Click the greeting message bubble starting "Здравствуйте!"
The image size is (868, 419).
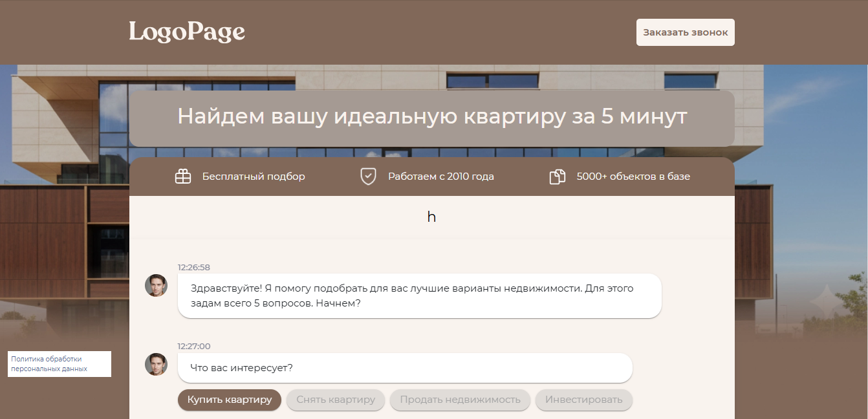coord(419,295)
